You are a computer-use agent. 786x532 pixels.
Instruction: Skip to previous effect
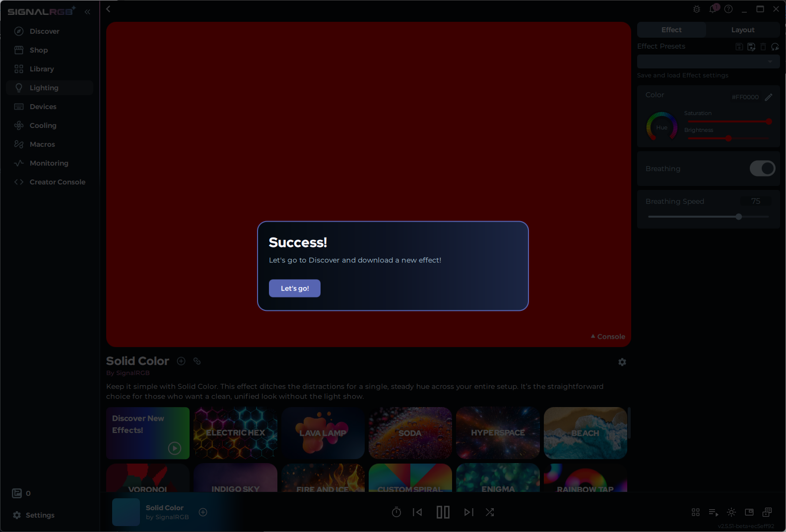click(417, 512)
